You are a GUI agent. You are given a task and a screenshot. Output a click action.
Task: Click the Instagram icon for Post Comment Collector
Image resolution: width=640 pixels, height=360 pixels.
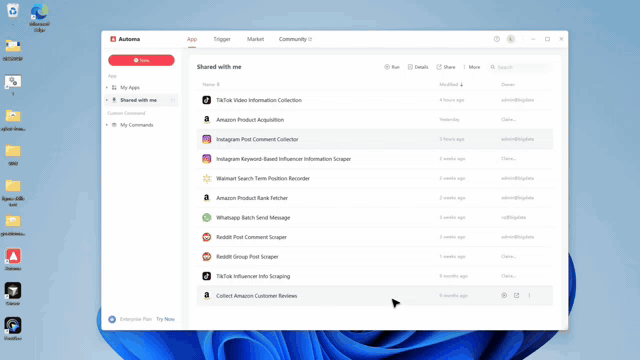(207, 139)
